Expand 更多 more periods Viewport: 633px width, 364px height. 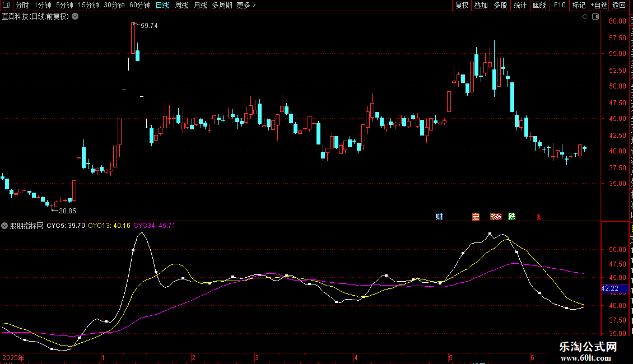(246, 5)
